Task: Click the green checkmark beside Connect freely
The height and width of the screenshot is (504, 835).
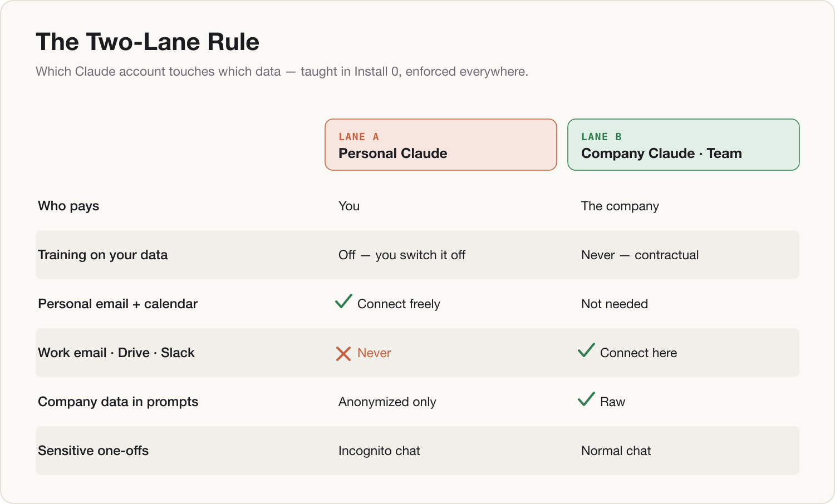Action: (x=343, y=302)
